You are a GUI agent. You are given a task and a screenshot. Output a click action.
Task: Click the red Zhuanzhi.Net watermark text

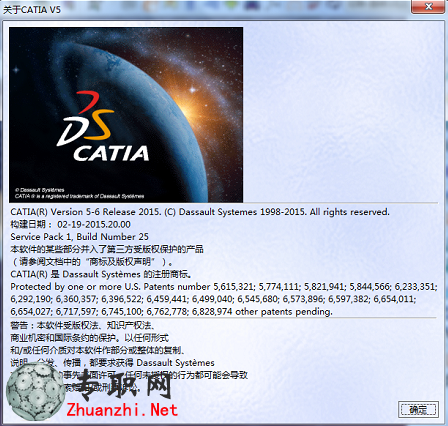(x=122, y=410)
